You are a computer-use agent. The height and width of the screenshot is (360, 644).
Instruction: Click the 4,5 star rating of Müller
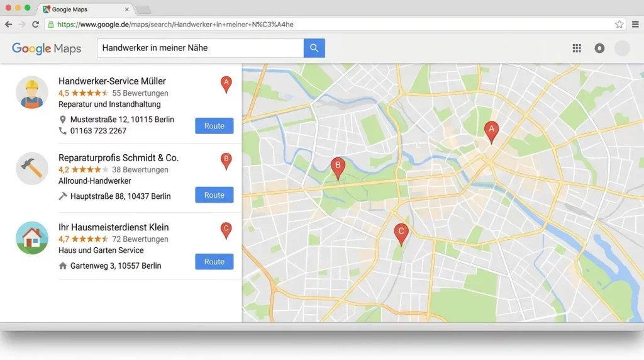point(84,93)
